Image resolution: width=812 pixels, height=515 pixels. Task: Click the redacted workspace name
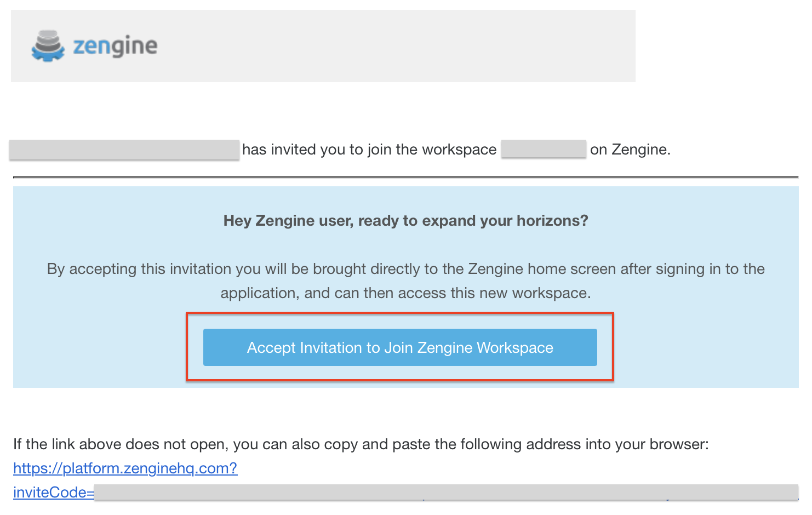[x=544, y=148]
